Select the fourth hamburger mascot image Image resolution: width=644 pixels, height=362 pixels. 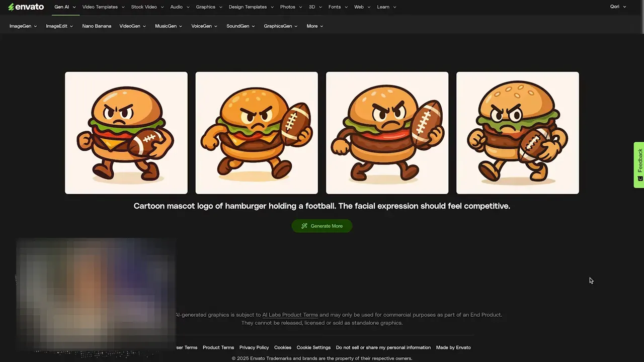coord(517,133)
